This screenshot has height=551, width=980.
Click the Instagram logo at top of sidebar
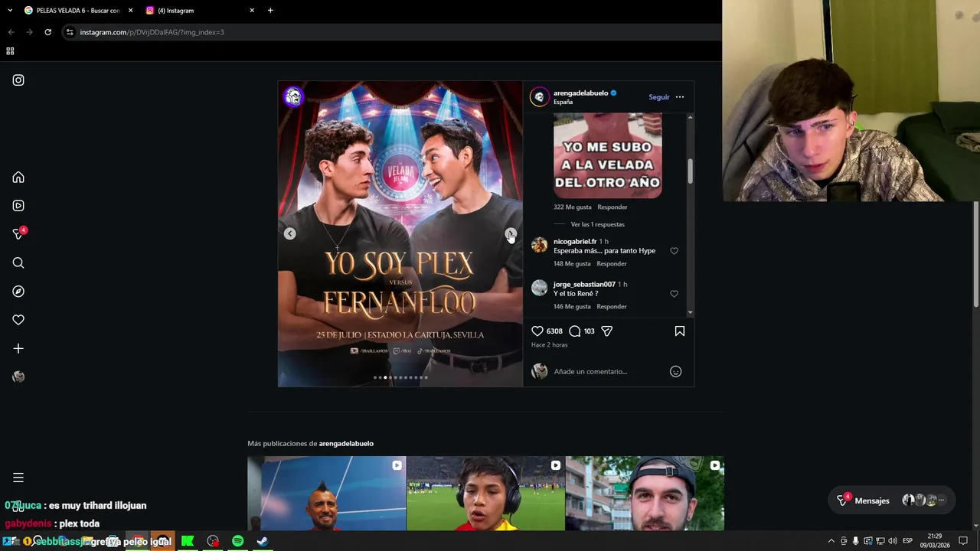pos(18,80)
